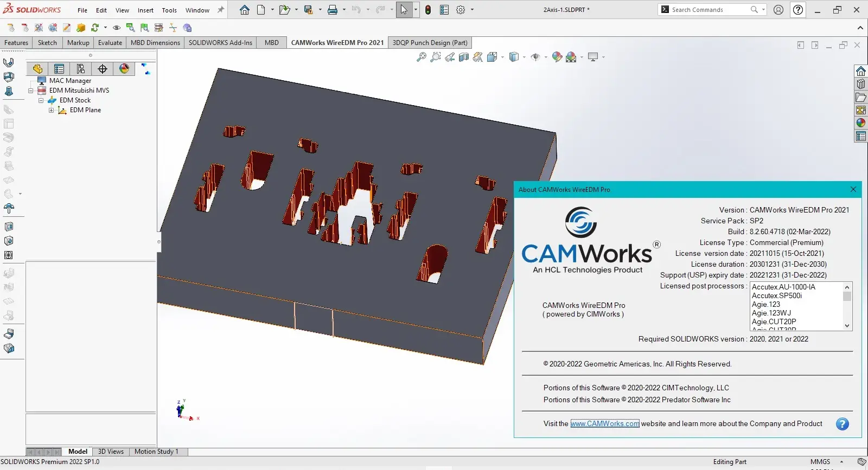Screen dimensions: 868x470
Task: Click the blue help question icon in About dialog
Action: (x=842, y=424)
